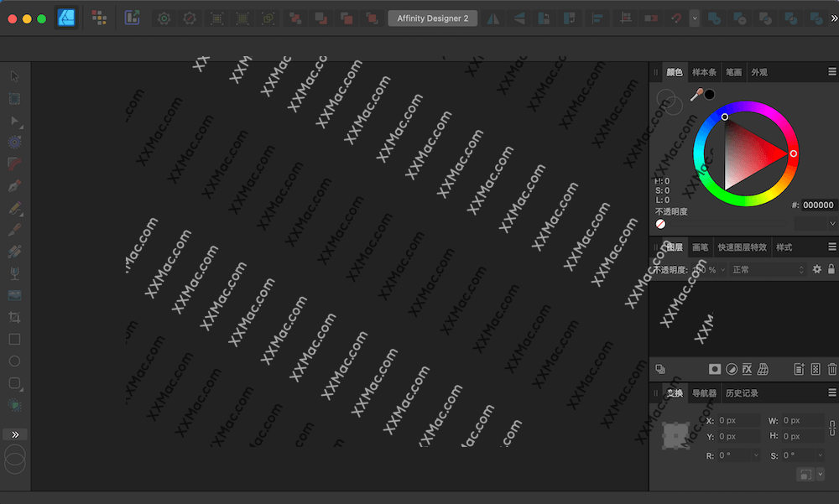
Task: Switch to the 样本条 tab
Action: [703, 73]
